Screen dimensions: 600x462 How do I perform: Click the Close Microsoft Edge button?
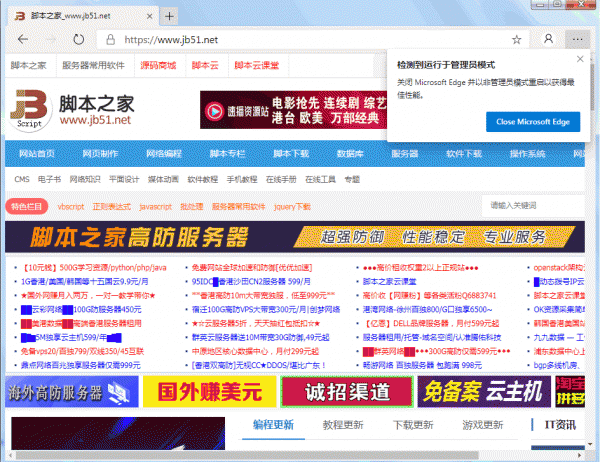click(x=533, y=122)
